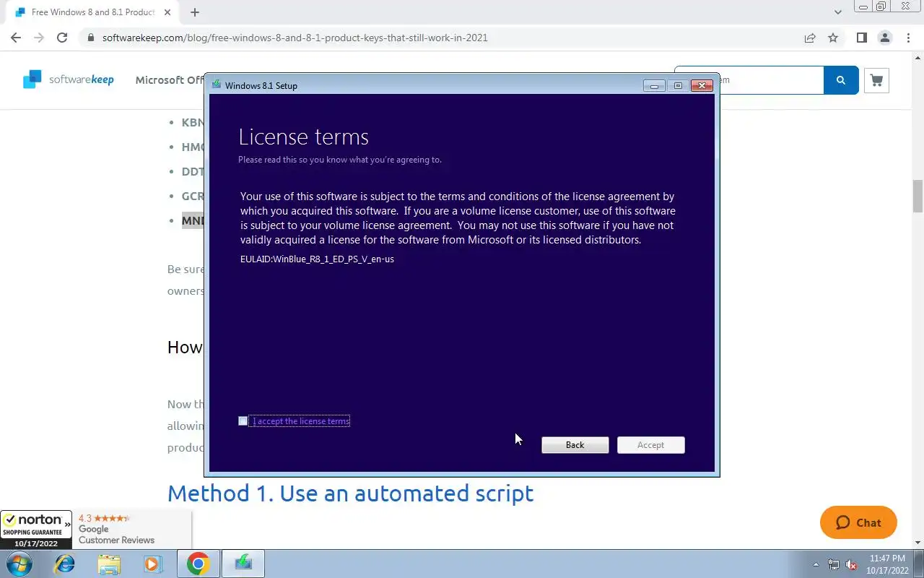The width and height of the screenshot is (924, 578).
Task: Click the softwarekeep logo
Action: (69, 79)
